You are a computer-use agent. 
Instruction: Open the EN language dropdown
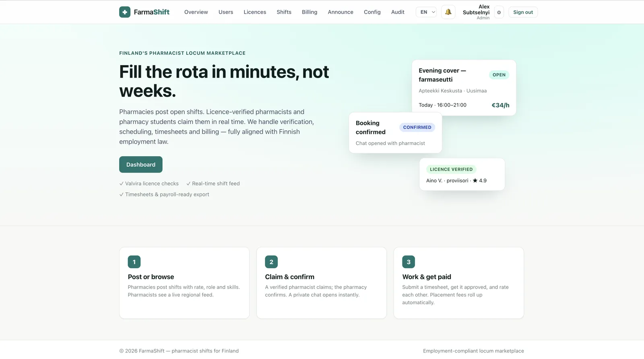pyautogui.click(x=426, y=12)
